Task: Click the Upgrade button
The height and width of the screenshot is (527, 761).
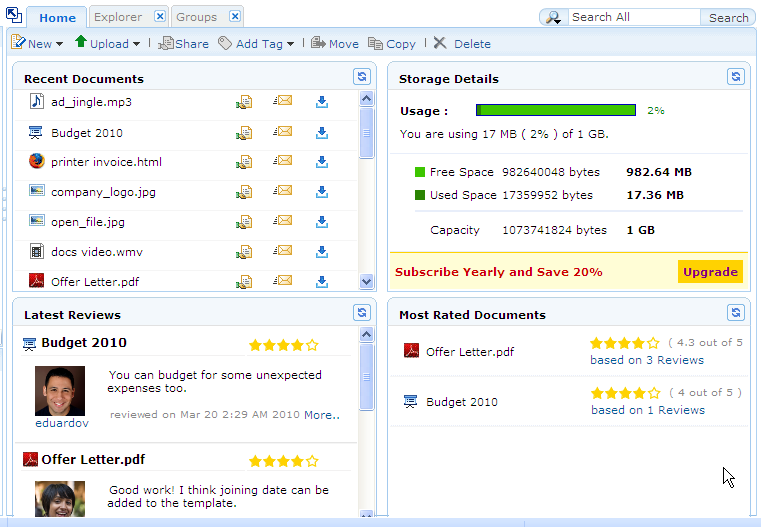Action: click(710, 272)
